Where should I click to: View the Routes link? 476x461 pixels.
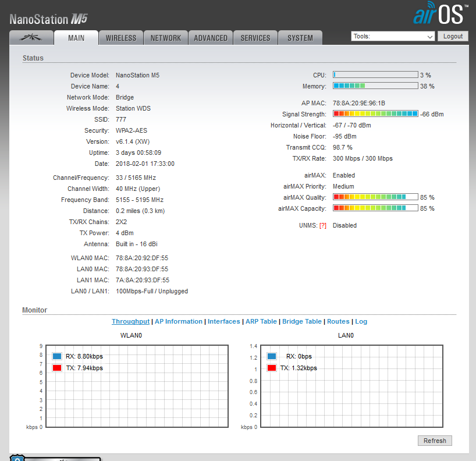point(338,321)
